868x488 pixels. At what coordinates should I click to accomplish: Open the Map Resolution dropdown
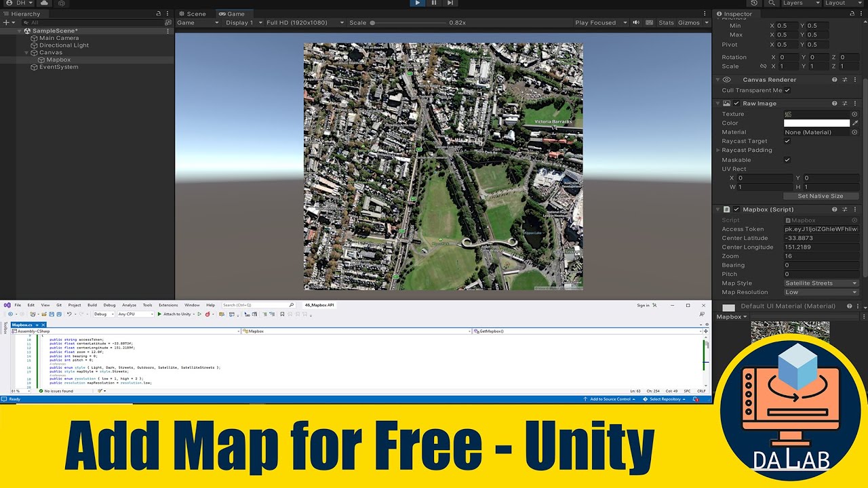(821, 292)
